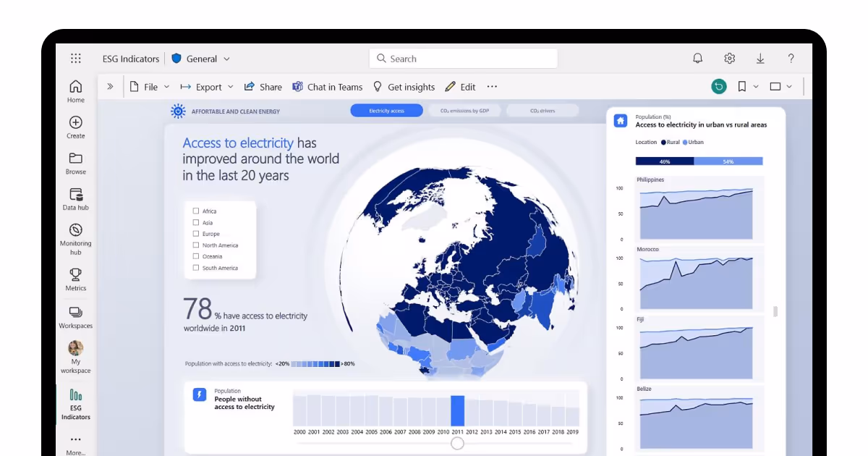Click Get insights button
This screenshot has width=868, height=456.
click(x=404, y=86)
